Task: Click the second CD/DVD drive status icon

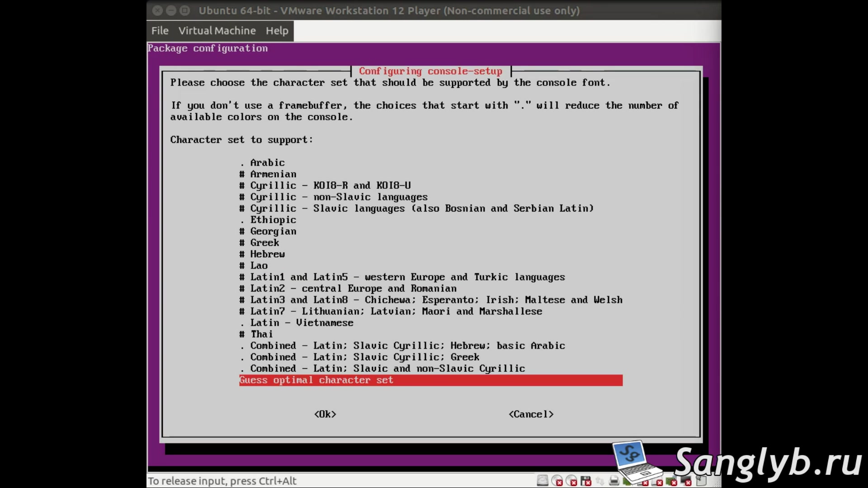Action: (x=571, y=480)
